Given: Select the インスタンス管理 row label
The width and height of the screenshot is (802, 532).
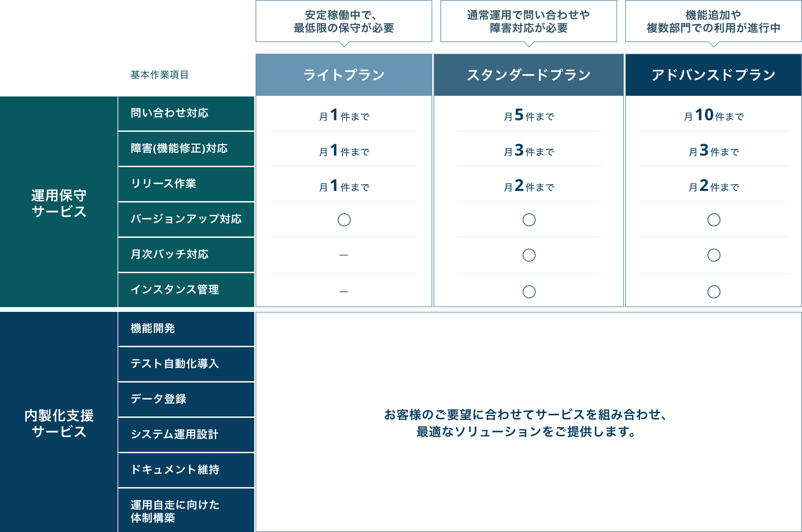Looking at the screenshot, I should click(x=186, y=290).
